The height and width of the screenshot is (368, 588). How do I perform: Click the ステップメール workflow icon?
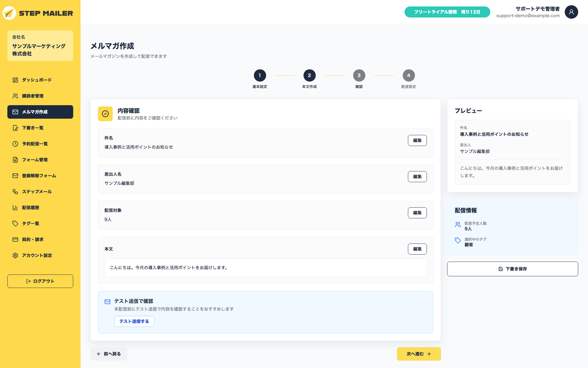(15, 192)
